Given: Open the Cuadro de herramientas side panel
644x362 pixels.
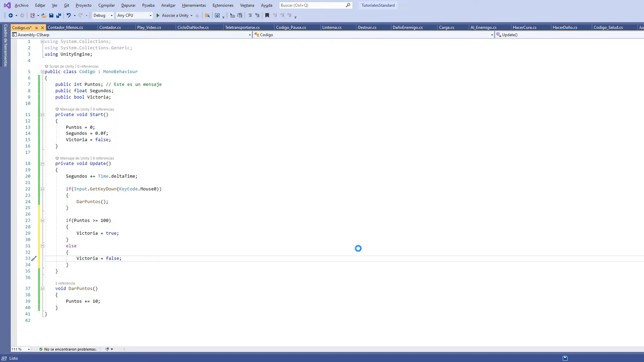Looking at the screenshot, I should click(x=5, y=46).
